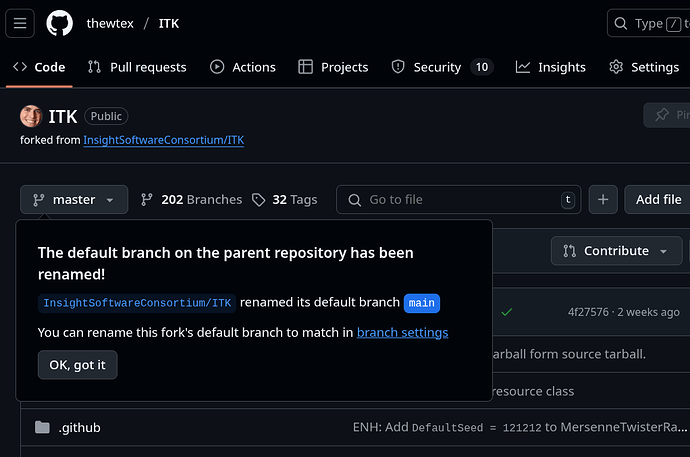The image size is (690, 457).
Task: Click the InsightSoftwareConsortium/ITK label in popup
Action: [x=137, y=303]
